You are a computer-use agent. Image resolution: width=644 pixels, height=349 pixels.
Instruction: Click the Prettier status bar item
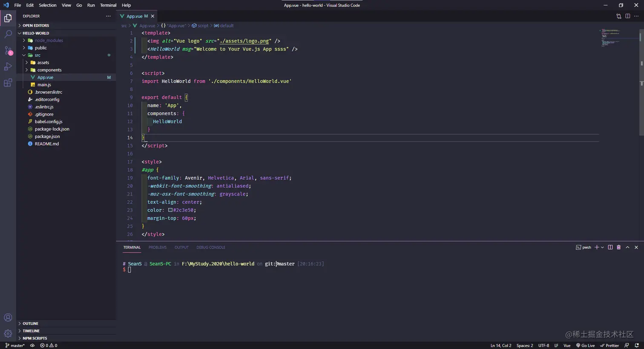[x=609, y=346]
